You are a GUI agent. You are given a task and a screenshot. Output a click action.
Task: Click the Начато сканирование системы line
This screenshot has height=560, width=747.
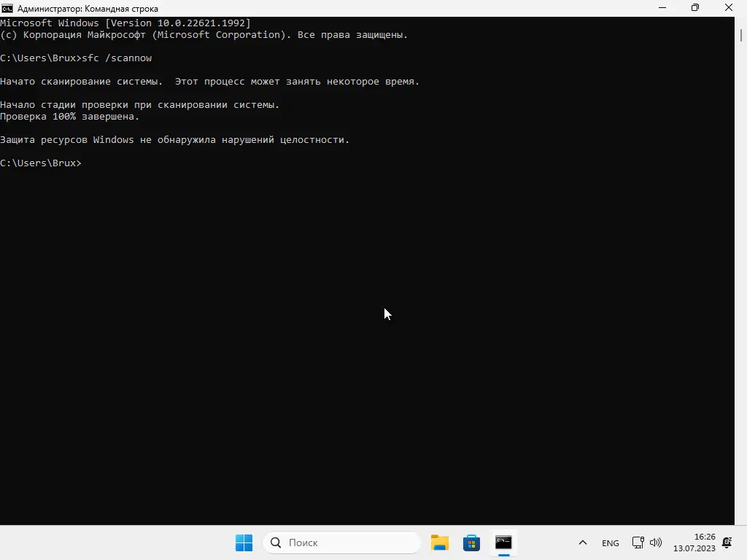[209, 82]
